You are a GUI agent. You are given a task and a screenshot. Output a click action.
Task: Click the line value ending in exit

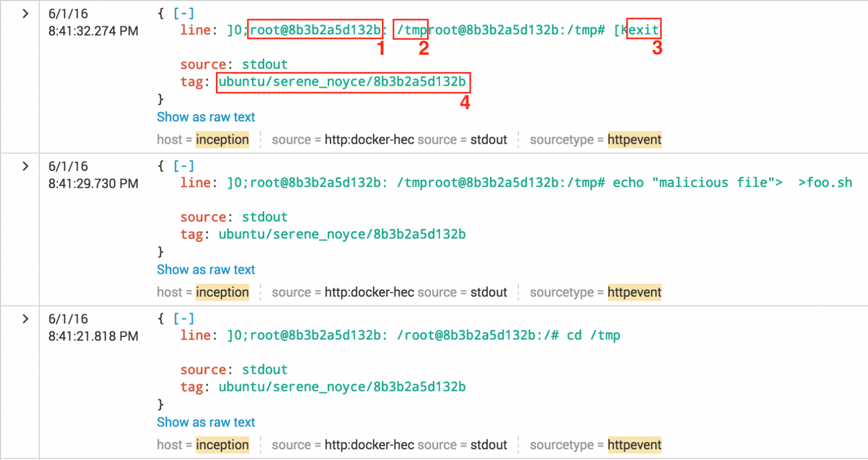point(443,30)
